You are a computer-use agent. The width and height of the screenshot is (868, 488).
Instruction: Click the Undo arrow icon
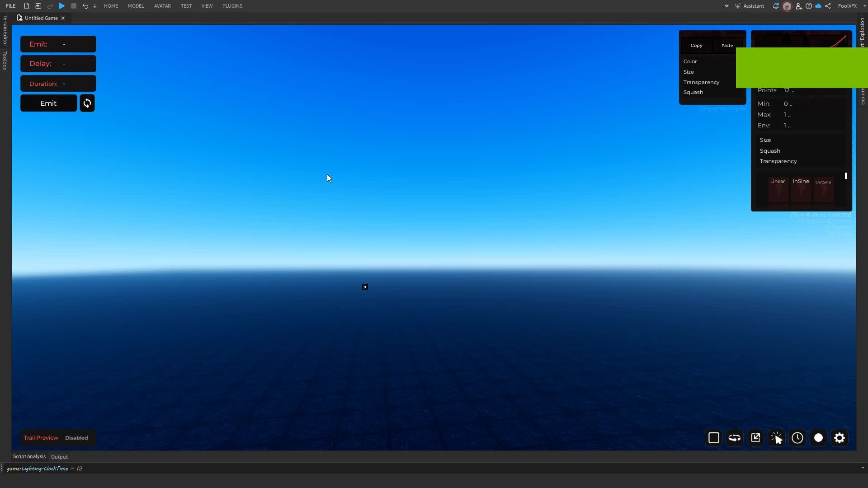(x=85, y=6)
